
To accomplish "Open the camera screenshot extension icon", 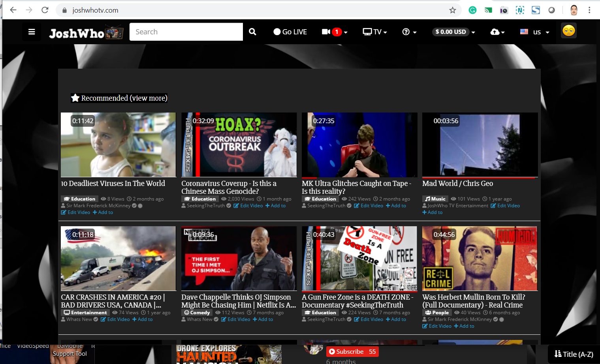I will click(504, 10).
